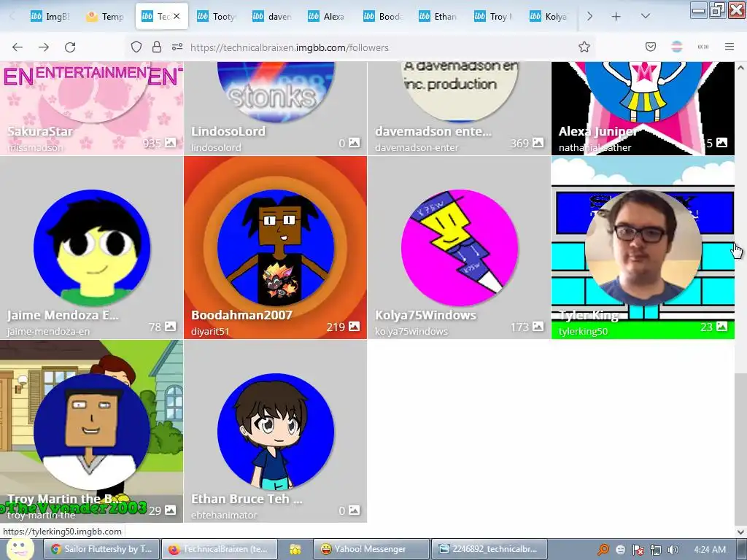Click the Kolya75Windows name link
The height and width of the screenshot is (560, 747).
425,315
